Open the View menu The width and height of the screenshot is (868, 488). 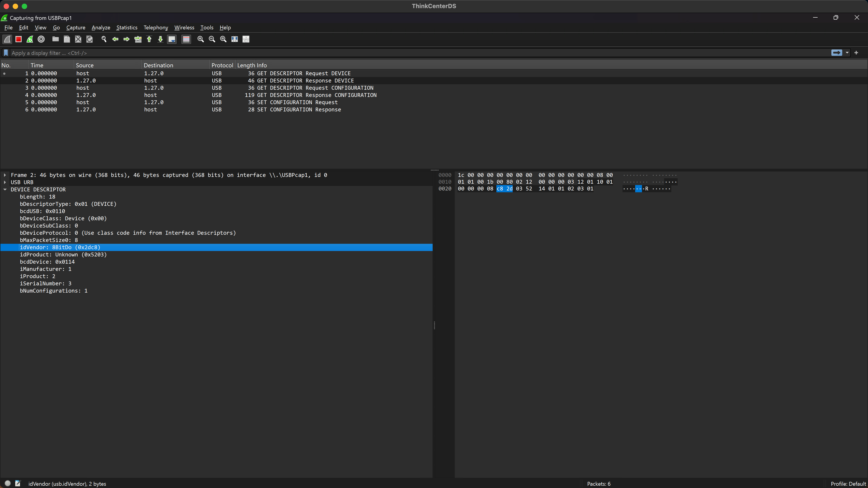(x=40, y=28)
